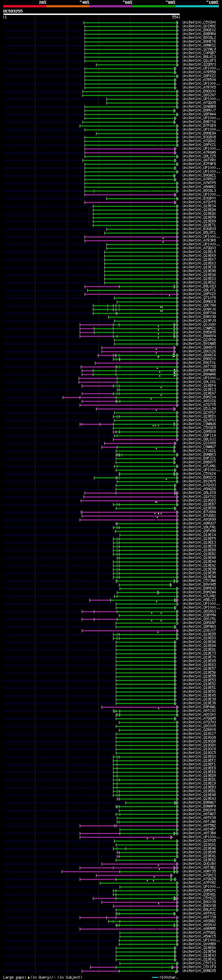The height and width of the screenshot is (980, 222).
Task: Select hit UniRef100_Q2VWL9
Action: 199,49
